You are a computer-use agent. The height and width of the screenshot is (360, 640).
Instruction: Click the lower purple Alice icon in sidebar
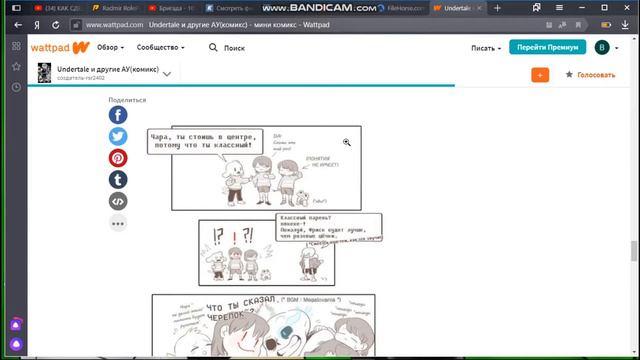pyautogui.click(x=16, y=344)
